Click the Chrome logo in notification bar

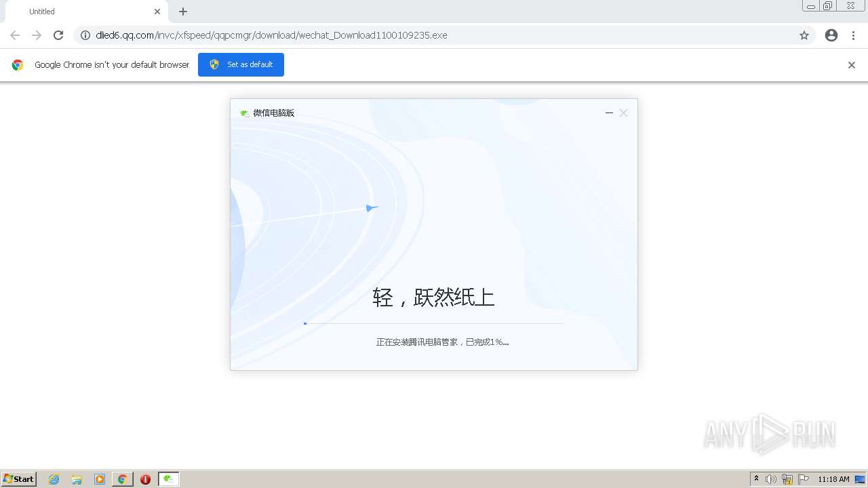pos(18,65)
